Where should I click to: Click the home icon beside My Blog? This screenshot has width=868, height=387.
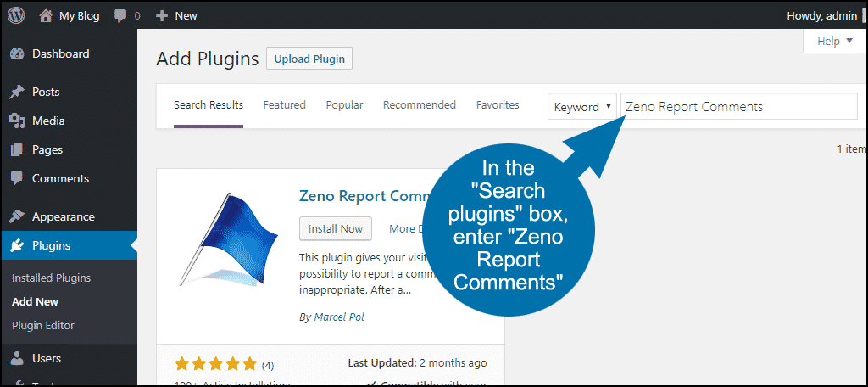pos(46,16)
